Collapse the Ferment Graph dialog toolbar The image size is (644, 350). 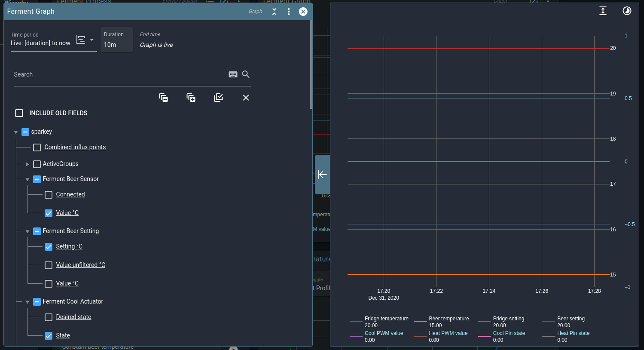pos(274,12)
